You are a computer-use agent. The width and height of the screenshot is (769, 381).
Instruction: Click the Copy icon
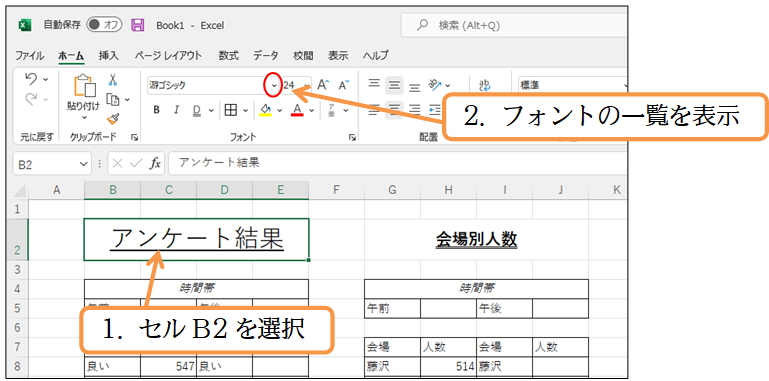pyautogui.click(x=113, y=100)
